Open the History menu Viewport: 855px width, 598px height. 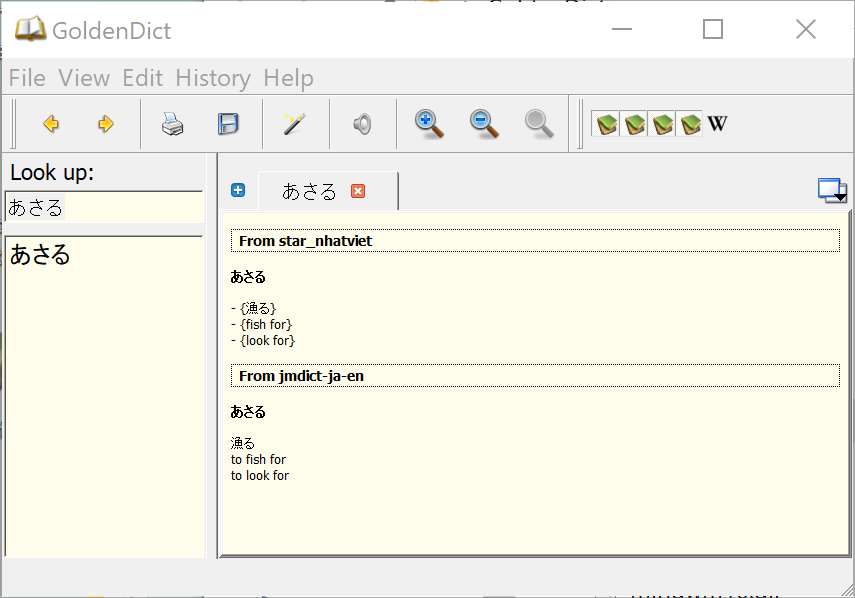[x=213, y=78]
